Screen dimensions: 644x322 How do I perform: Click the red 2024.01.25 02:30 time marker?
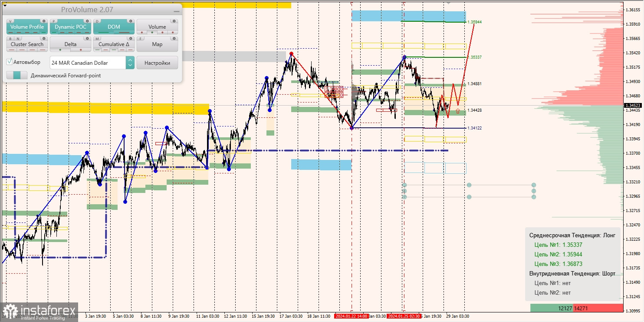404,316
